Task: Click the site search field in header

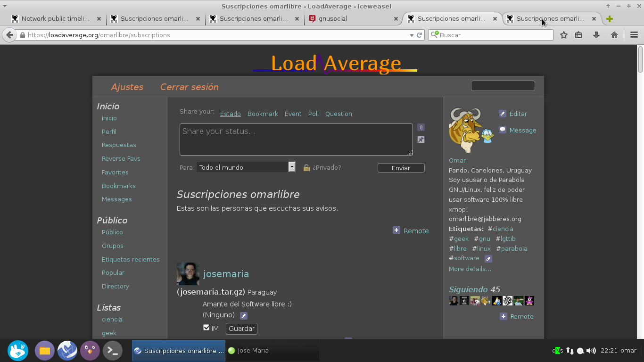Action: [503, 86]
